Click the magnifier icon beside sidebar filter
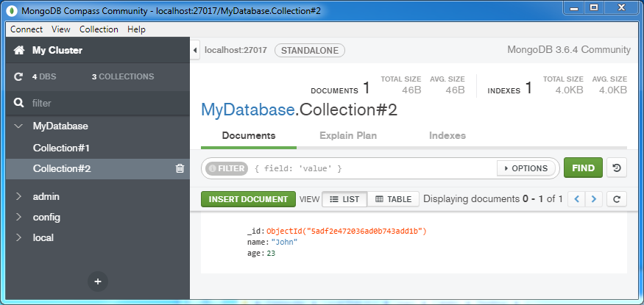 click(18, 103)
